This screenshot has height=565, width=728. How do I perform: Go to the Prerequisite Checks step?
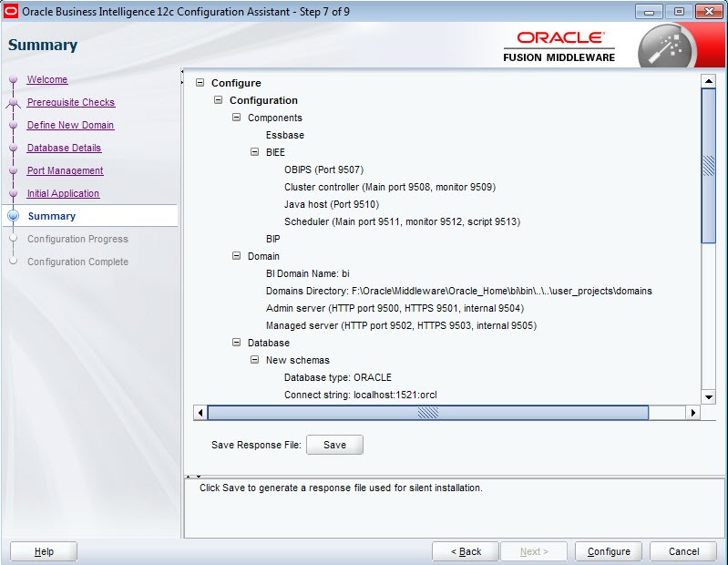coord(70,102)
